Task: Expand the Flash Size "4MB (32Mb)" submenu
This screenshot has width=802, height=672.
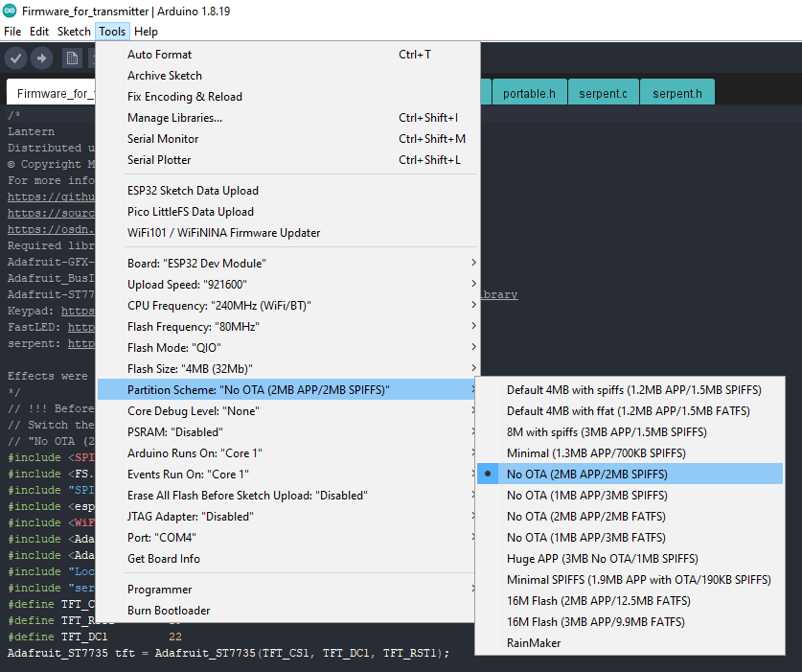Action: [287, 368]
